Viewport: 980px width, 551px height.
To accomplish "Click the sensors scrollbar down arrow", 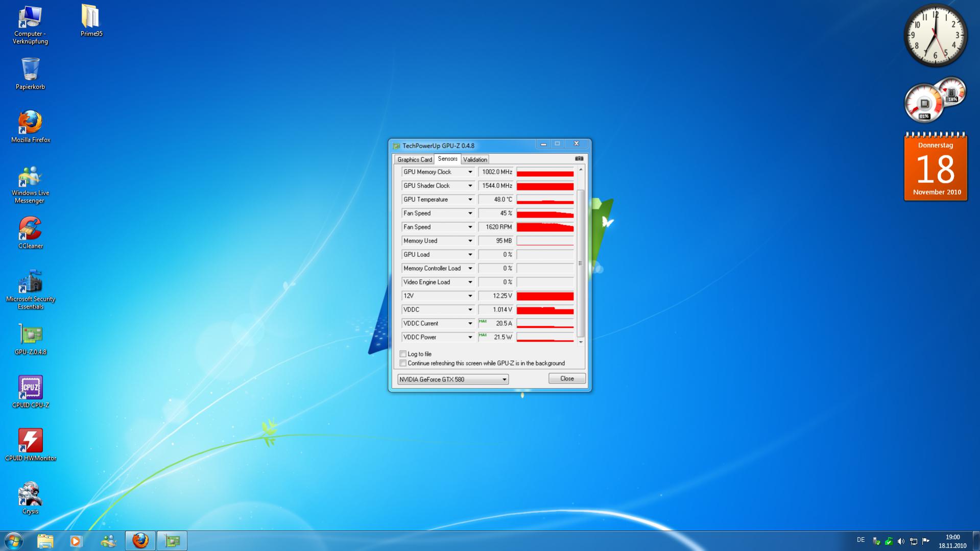I will [581, 342].
